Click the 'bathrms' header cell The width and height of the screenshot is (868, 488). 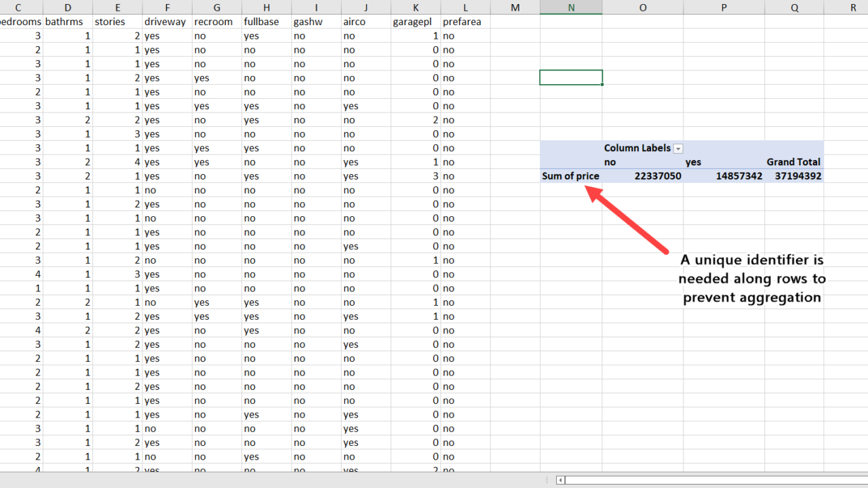click(x=68, y=22)
